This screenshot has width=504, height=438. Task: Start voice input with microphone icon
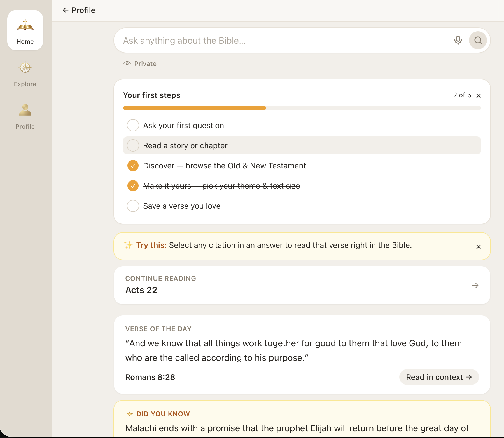point(458,40)
